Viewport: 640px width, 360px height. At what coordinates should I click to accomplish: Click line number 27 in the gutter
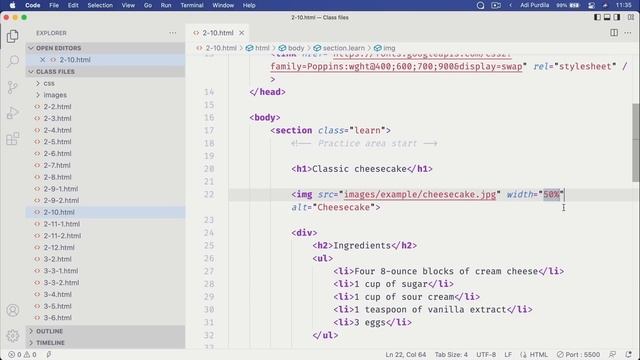209,271
